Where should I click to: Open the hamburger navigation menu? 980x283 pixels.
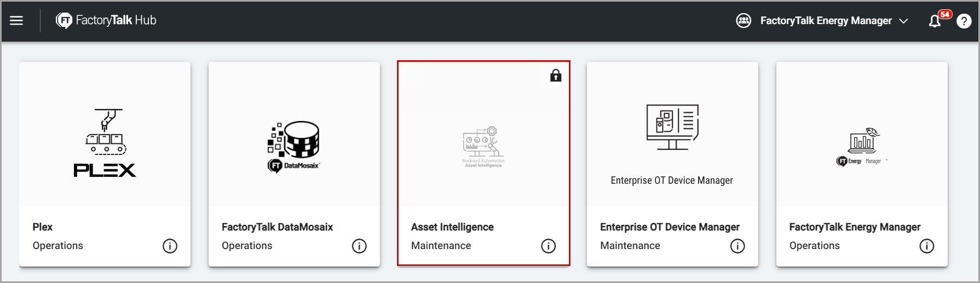(x=16, y=21)
